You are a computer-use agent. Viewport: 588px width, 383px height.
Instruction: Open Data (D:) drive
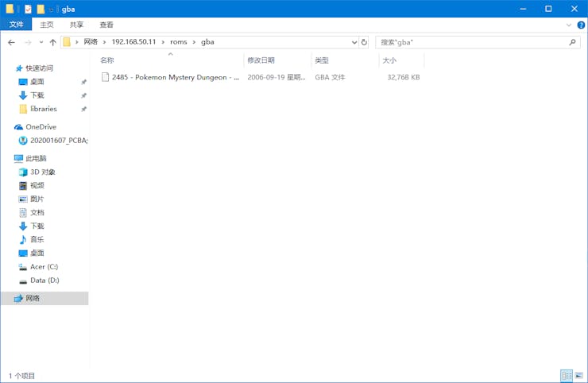44,280
